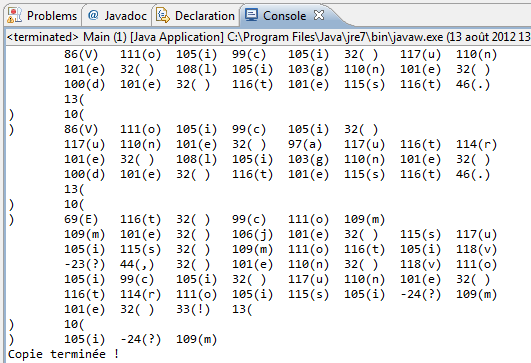Screen dimensions: 531x363
Task: Click the 69(E) console entry
Action: pos(81,219)
